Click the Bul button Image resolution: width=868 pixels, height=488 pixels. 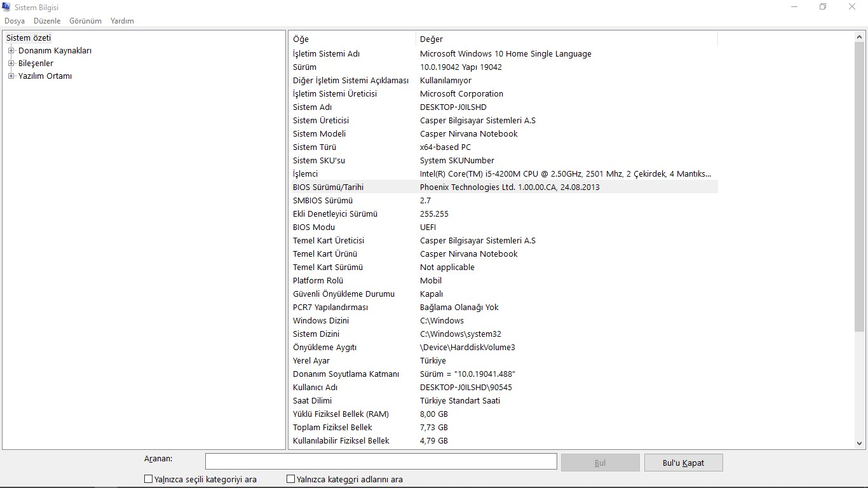600,463
